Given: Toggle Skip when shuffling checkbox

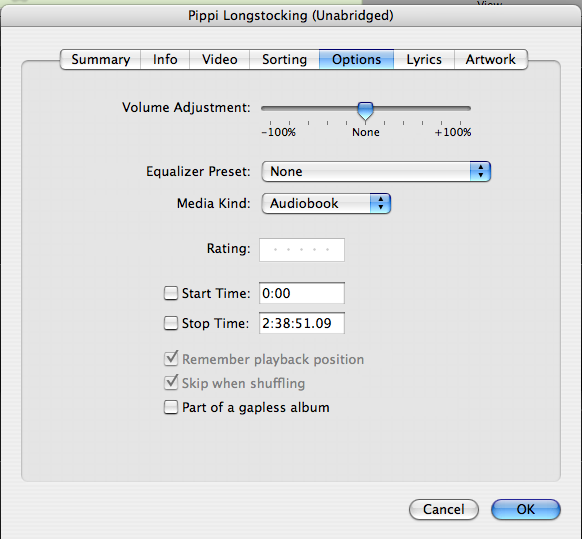Looking at the screenshot, I should [171, 383].
